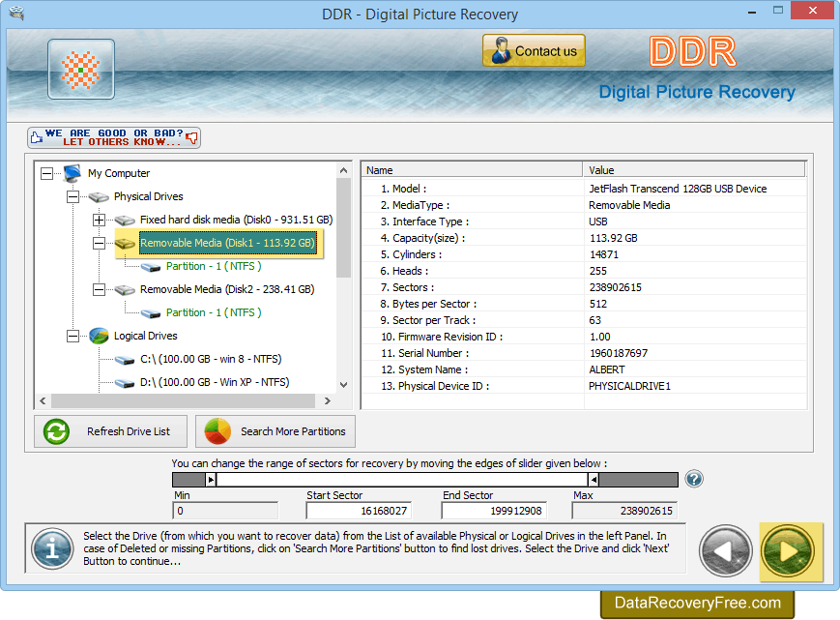The height and width of the screenshot is (620, 840).
Task: Click the blue help question mark icon
Action: tap(694, 479)
